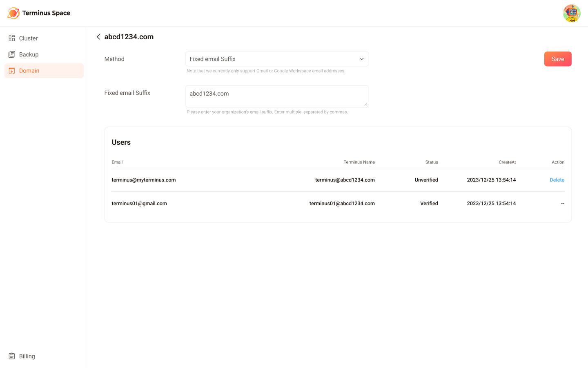Click the Terminus Name column header
This screenshot has height=368, width=588.
coord(359,162)
